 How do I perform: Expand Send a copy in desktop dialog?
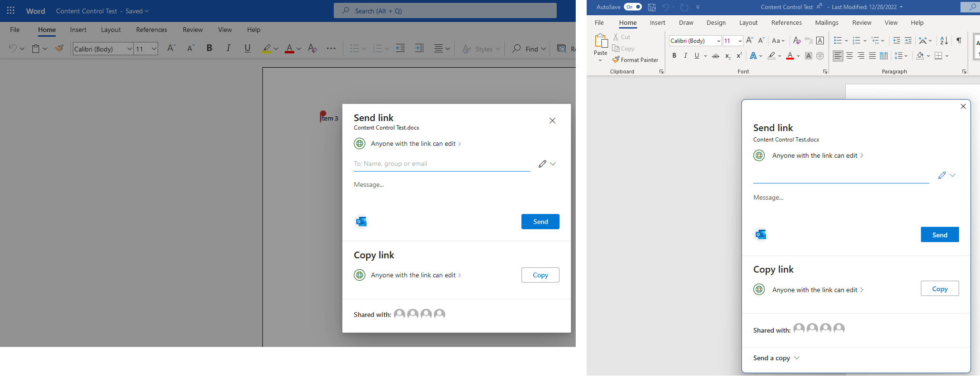point(776,358)
